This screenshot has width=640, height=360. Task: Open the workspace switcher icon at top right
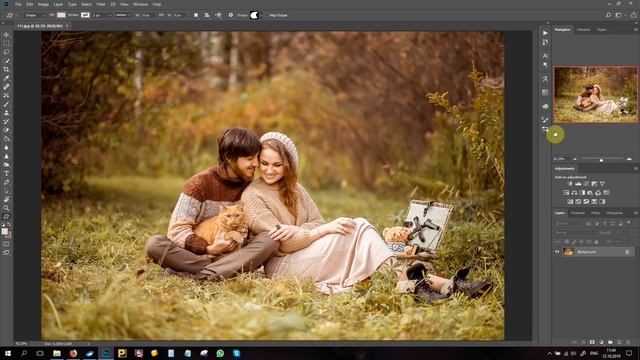619,15
